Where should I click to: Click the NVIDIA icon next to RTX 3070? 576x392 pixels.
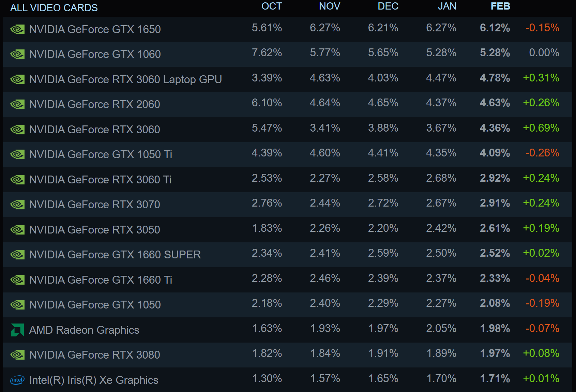click(17, 205)
